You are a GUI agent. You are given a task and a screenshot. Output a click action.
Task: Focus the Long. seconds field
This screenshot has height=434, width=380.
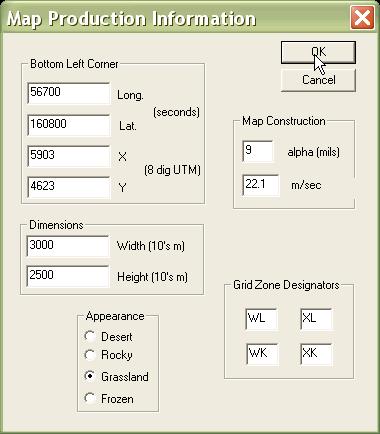click(x=69, y=93)
